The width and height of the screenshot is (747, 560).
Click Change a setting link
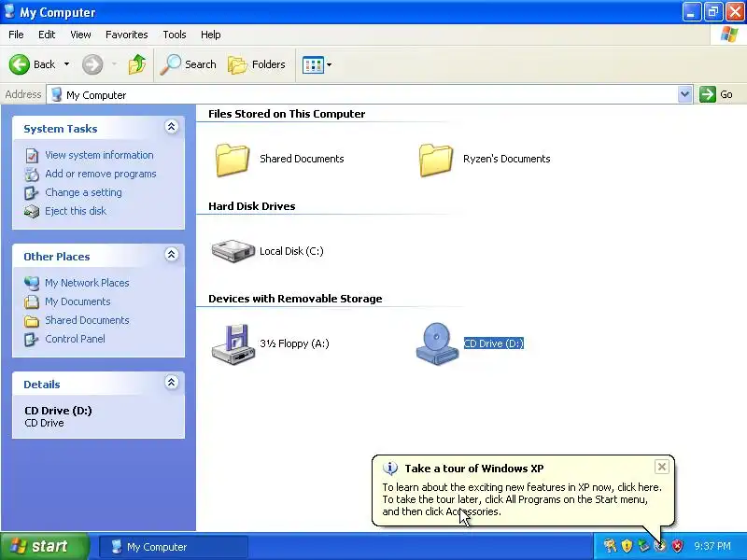[x=83, y=192]
